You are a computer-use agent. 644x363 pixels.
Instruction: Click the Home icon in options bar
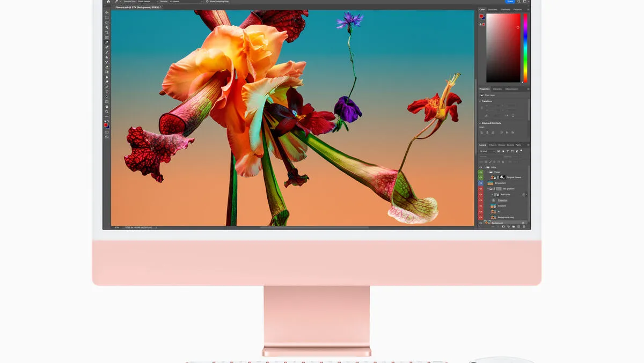(x=108, y=2)
